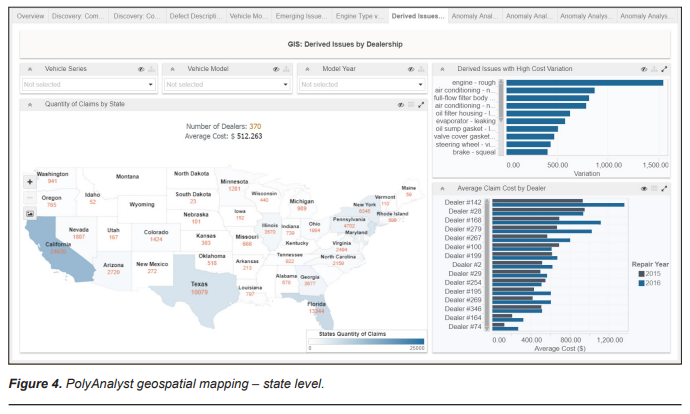Image resolution: width=690 pixels, height=414 pixels.
Task: Open the Engine Type v... tab
Action: (360, 16)
